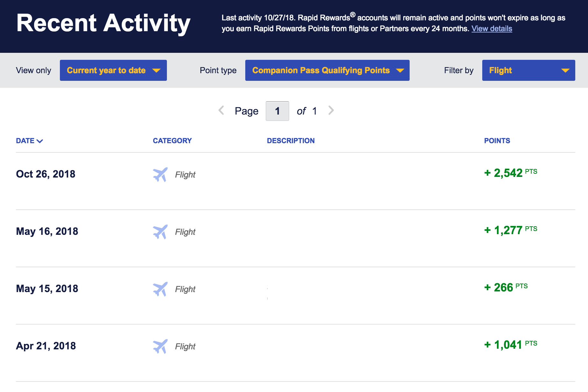Click the page number input field
The image size is (588, 392).
(x=277, y=111)
